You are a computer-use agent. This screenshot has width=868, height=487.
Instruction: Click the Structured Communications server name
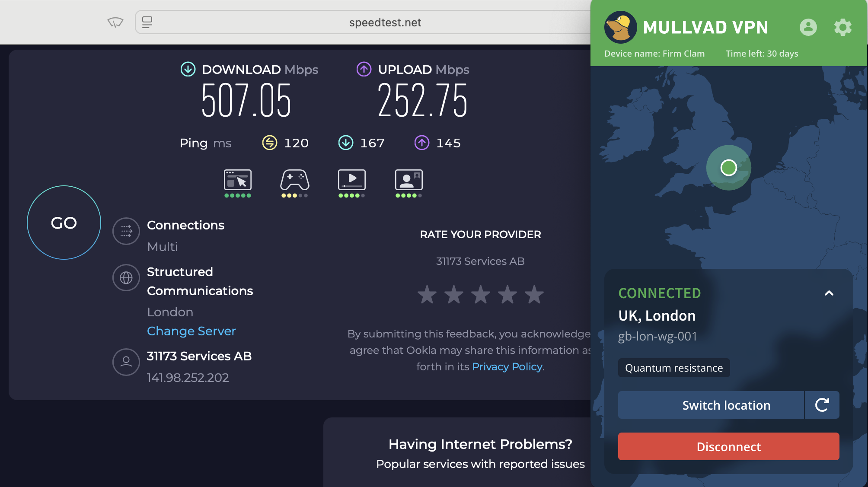coord(200,281)
